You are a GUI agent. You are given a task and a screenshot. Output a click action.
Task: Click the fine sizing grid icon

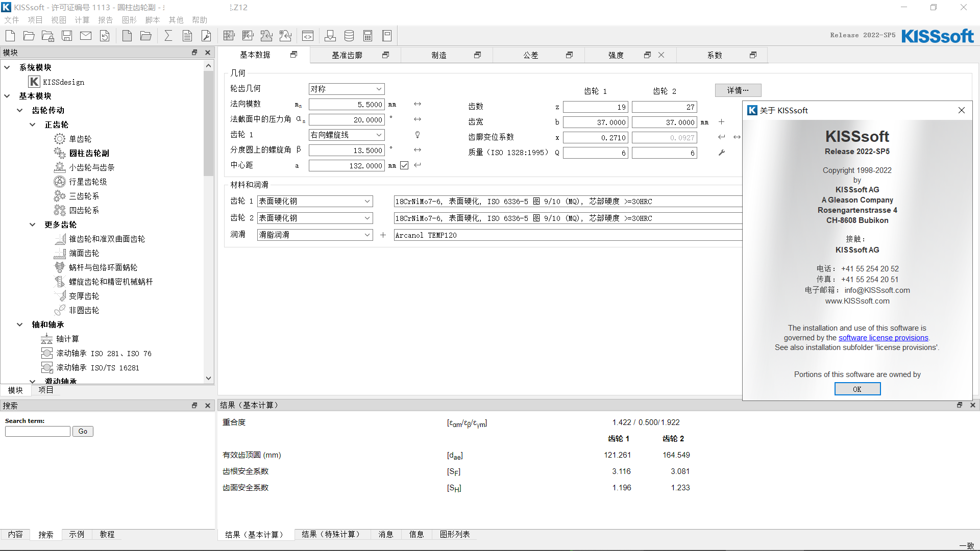[248, 36]
